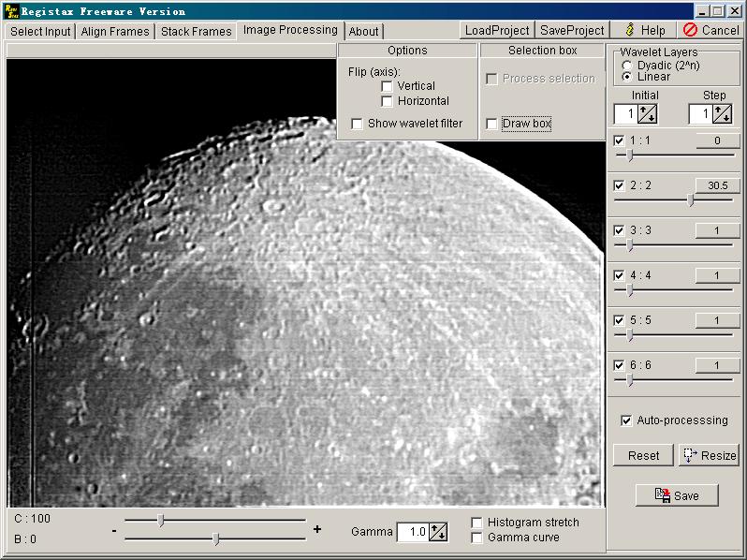The height and width of the screenshot is (560, 747).
Task: Click the Initial value field
Action: point(625,114)
